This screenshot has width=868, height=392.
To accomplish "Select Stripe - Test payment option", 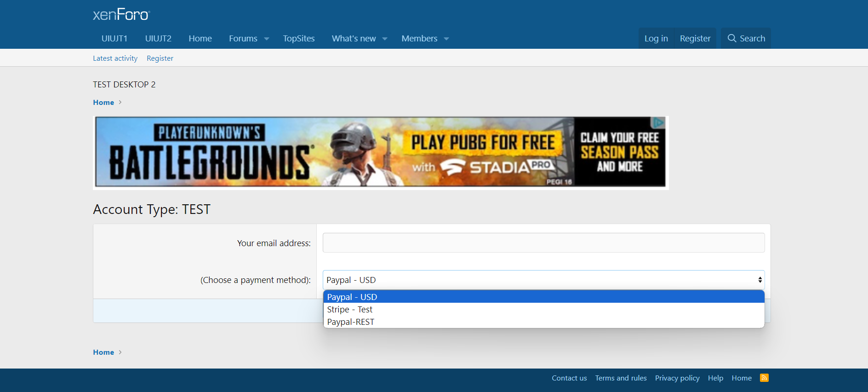I will pyautogui.click(x=350, y=310).
